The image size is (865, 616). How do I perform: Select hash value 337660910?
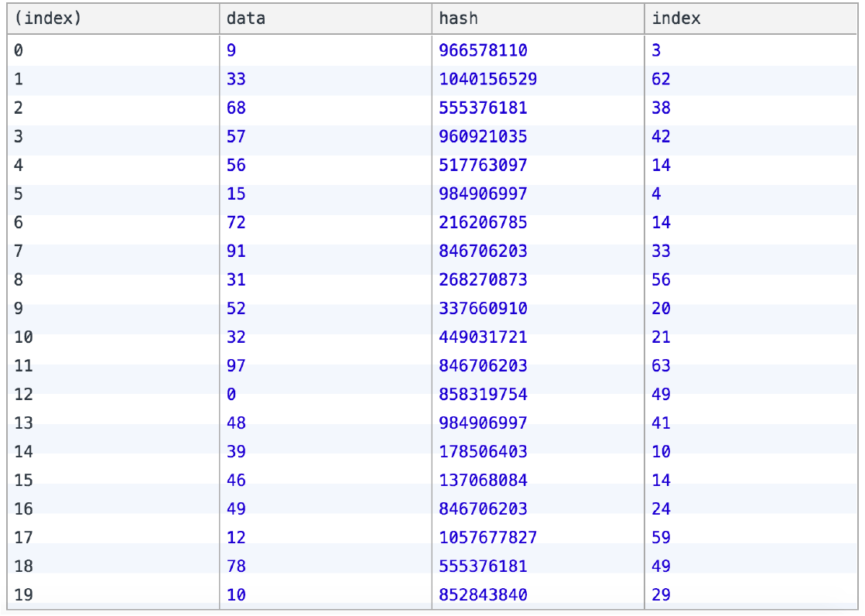484,309
